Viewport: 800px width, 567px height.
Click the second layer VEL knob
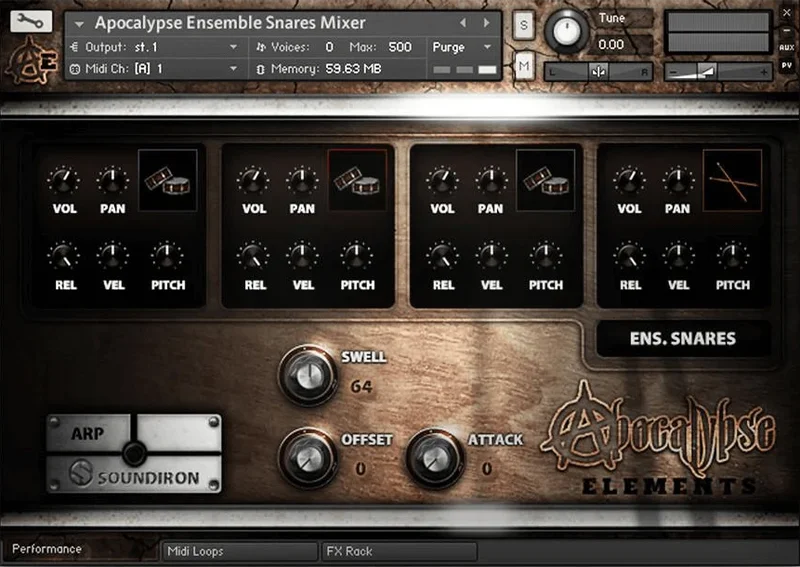[x=302, y=256]
